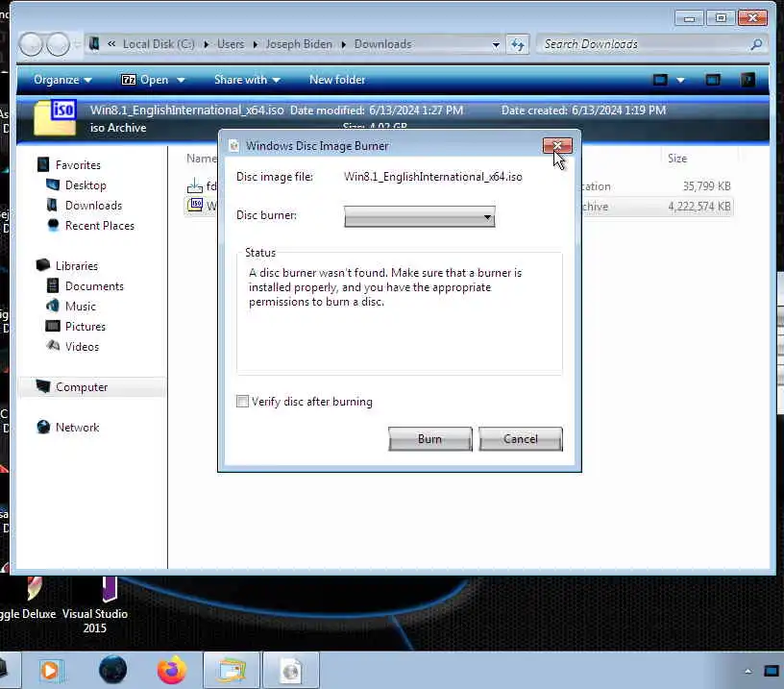The width and height of the screenshot is (784, 689).
Task: Click the large iso icon in details pane
Action: 55,117
